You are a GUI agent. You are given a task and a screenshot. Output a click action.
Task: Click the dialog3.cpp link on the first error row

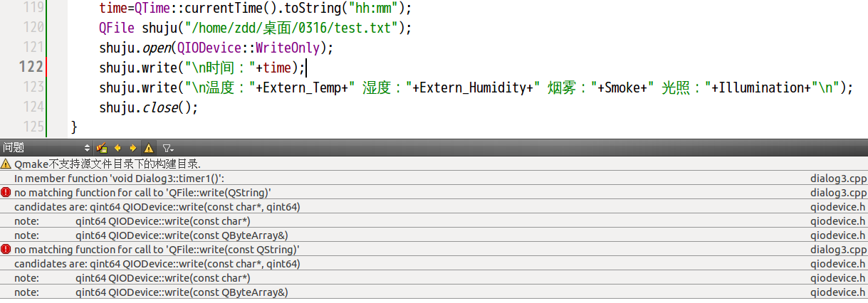[838, 192]
